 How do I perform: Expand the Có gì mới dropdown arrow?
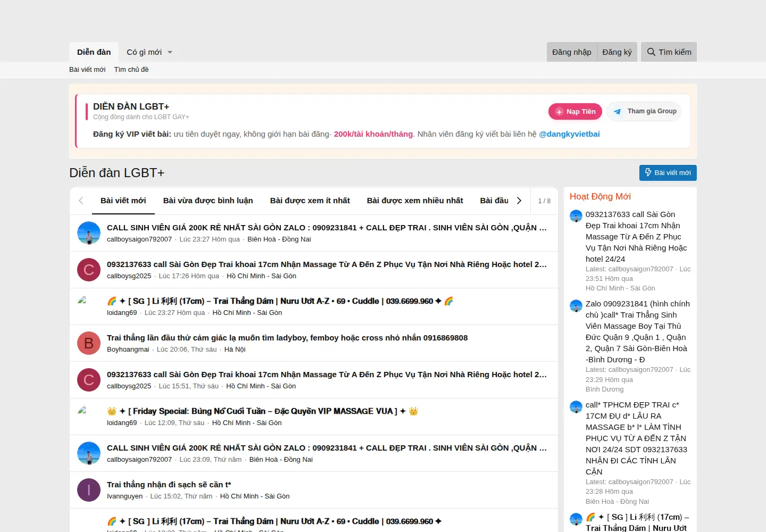(170, 52)
